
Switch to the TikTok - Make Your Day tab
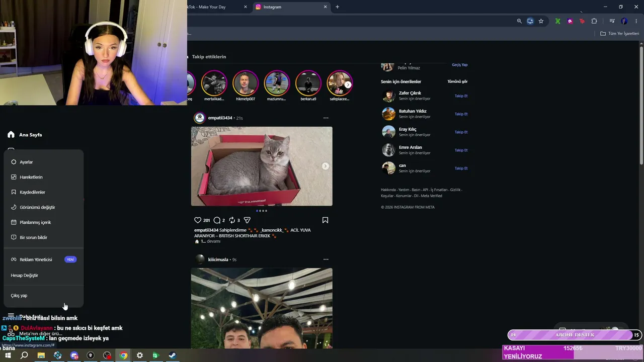(x=217, y=7)
